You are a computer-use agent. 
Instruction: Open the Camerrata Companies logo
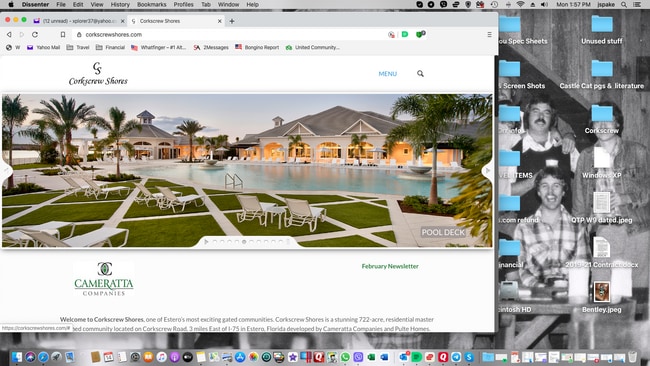click(104, 279)
